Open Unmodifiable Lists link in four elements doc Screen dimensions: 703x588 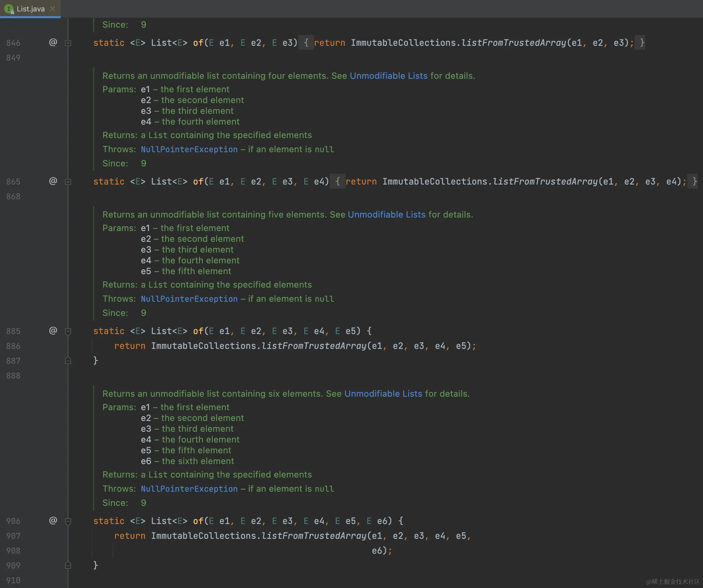(388, 76)
